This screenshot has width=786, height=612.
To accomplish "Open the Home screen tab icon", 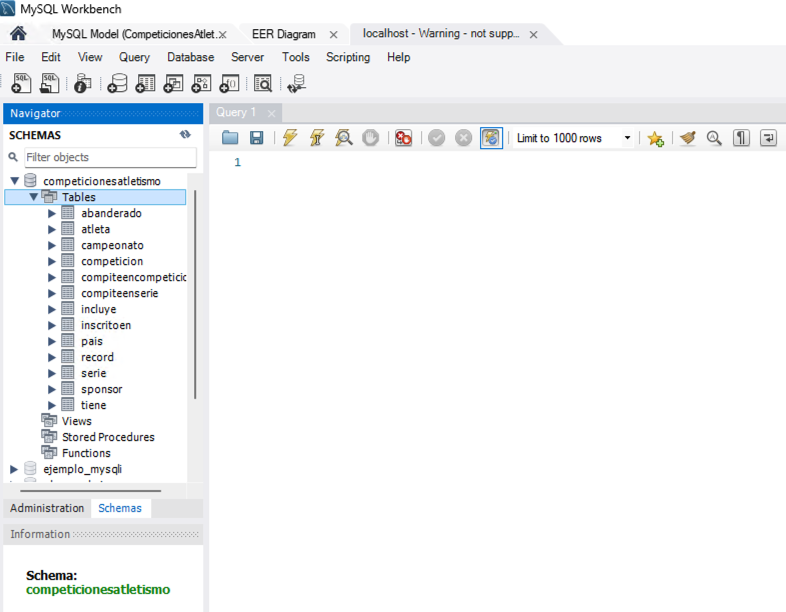I will click(18, 34).
